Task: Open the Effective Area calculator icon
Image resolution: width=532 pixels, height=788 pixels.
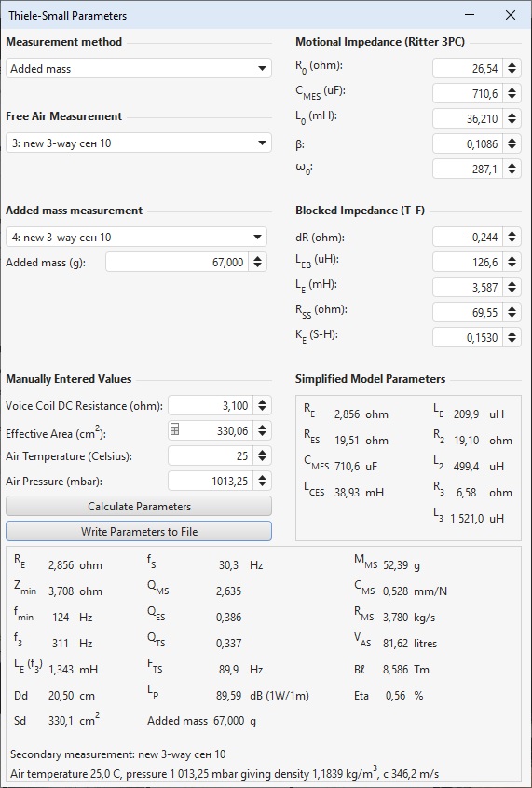Action: click(174, 429)
